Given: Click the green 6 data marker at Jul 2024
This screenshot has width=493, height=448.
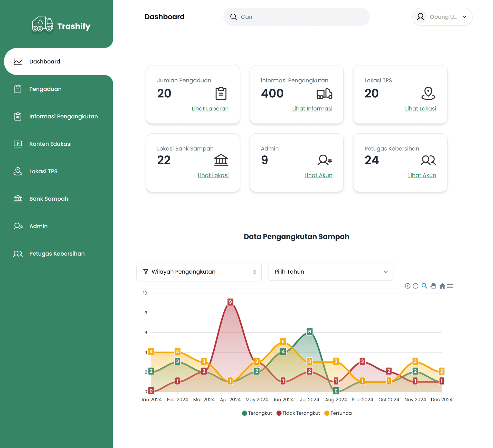Looking at the screenshot, I should [x=310, y=332].
